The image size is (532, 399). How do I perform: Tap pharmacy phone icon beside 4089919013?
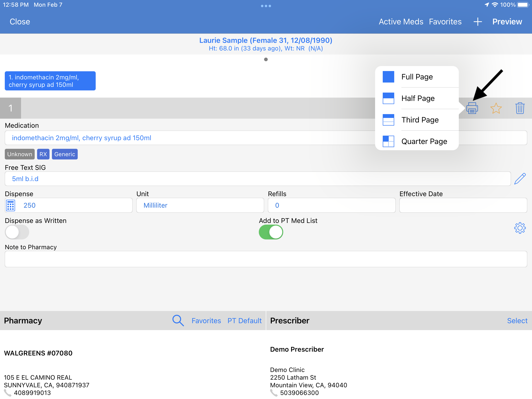[x=8, y=393]
